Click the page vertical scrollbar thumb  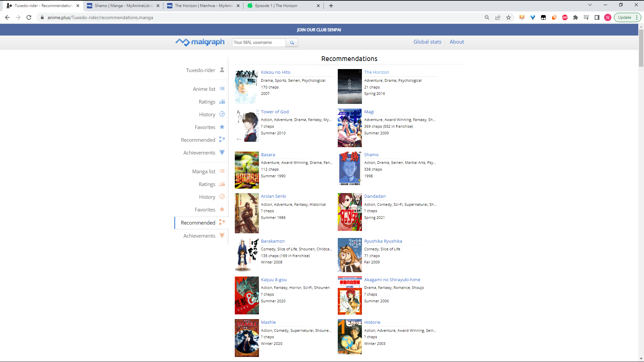tap(641, 48)
